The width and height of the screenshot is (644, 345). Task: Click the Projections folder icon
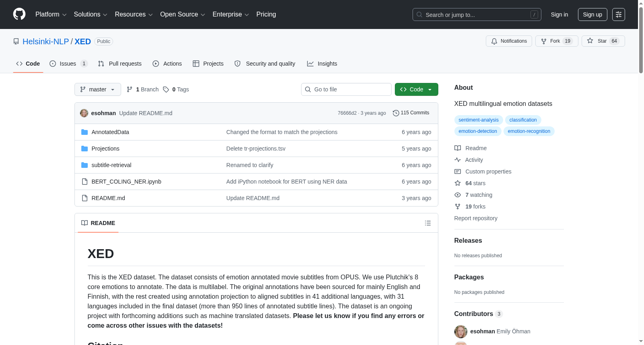tap(85, 149)
